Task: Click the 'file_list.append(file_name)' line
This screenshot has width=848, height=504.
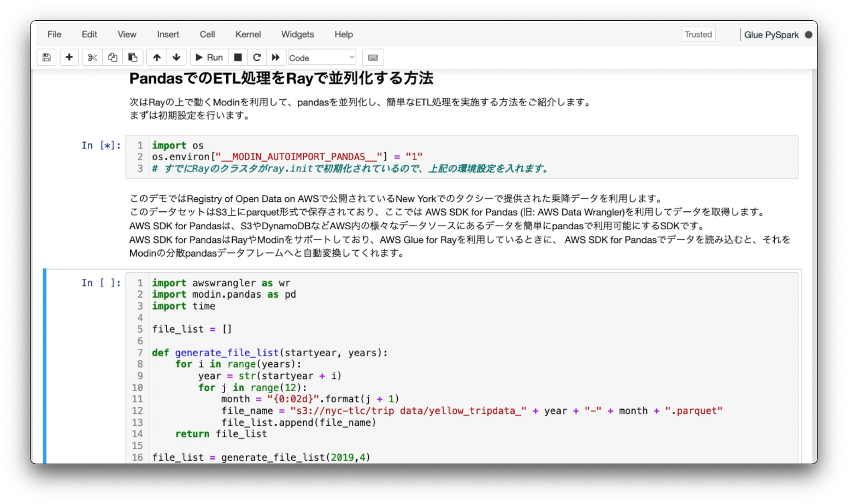Action: click(299, 422)
